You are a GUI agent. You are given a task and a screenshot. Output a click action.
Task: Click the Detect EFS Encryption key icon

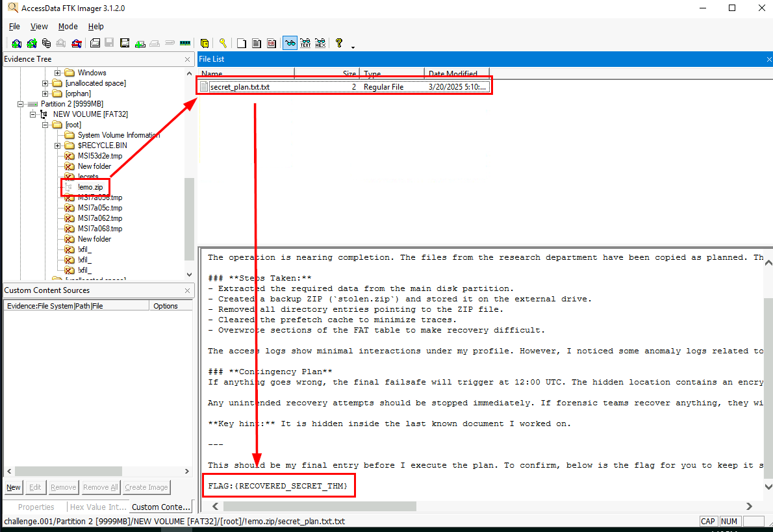coord(223,44)
